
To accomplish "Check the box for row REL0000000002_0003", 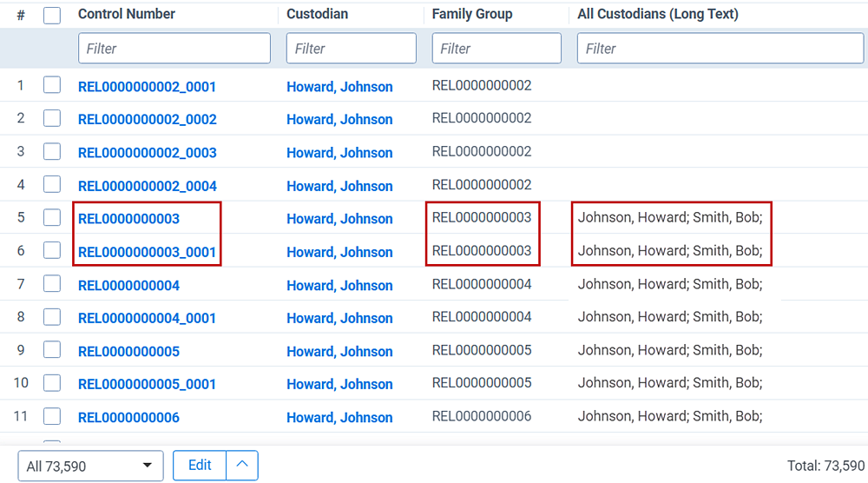I will pos(52,151).
